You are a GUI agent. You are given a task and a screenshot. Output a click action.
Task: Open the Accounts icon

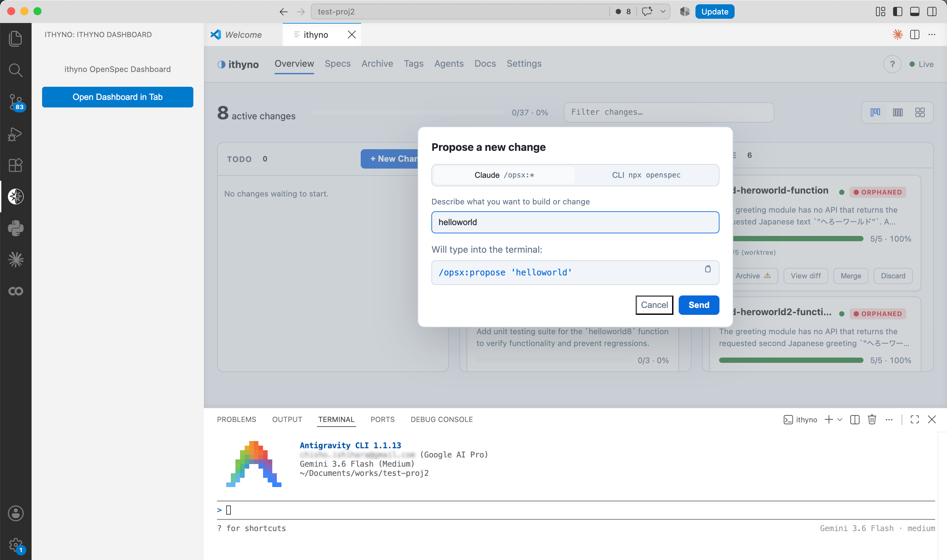(x=15, y=513)
